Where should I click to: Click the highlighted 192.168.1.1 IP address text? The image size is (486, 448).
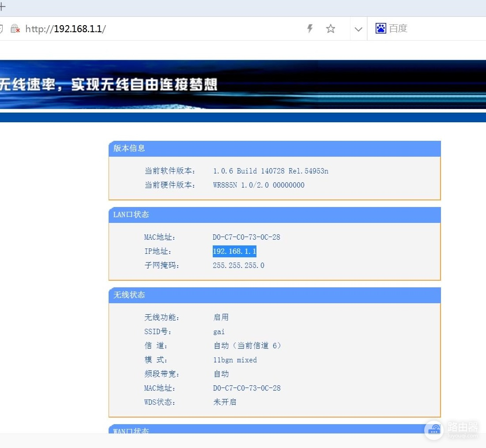234,251
